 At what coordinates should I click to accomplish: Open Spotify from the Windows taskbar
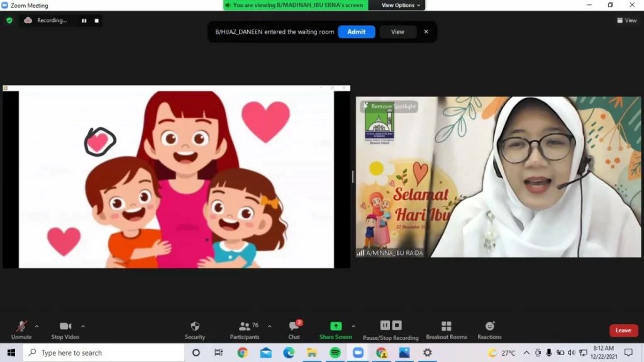pos(335,353)
